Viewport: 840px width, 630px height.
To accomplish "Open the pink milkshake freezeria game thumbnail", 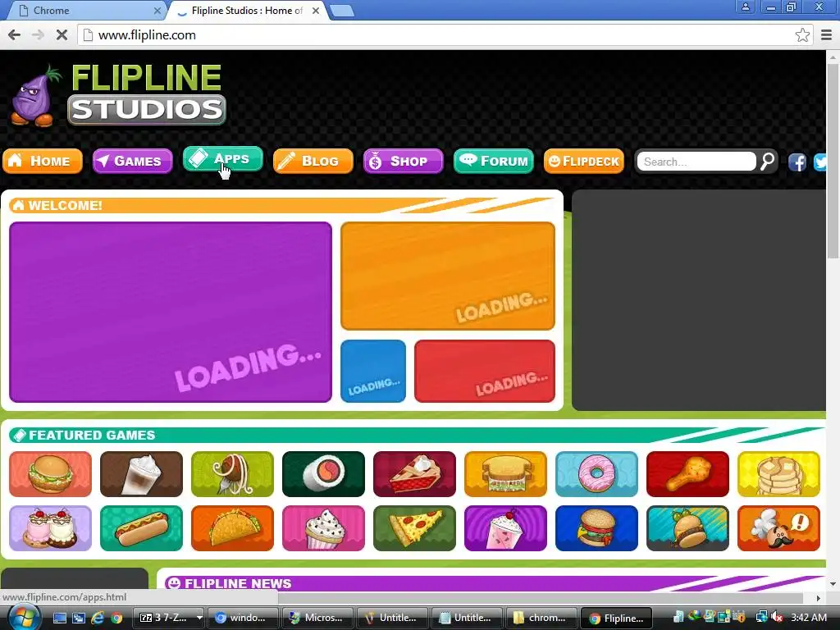I will tap(505, 528).
